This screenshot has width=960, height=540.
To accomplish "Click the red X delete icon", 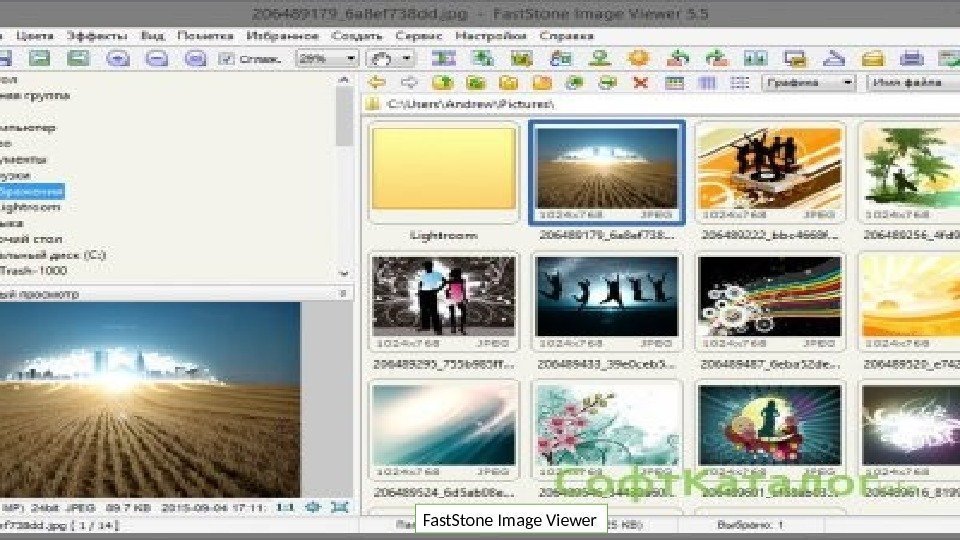I will pyautogui.click(x=640, y=82).
